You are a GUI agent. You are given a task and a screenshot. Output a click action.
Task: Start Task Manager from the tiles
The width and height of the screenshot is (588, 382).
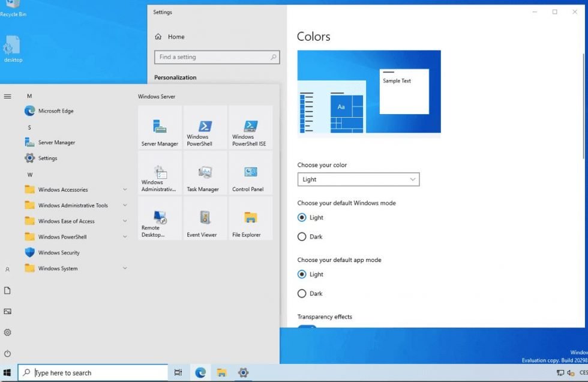click(205, 173)
